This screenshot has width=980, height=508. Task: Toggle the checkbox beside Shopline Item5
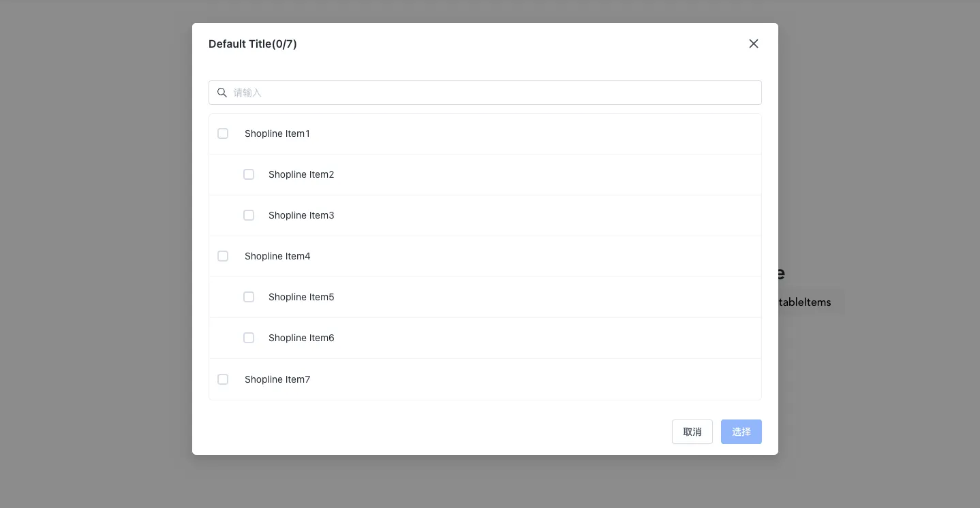click(x=249, y=297)
